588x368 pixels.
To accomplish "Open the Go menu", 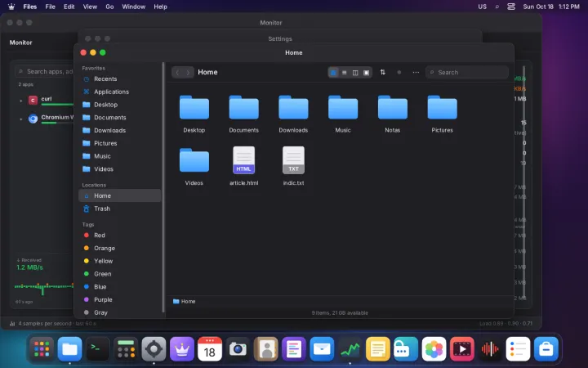I will coord(109,7).
